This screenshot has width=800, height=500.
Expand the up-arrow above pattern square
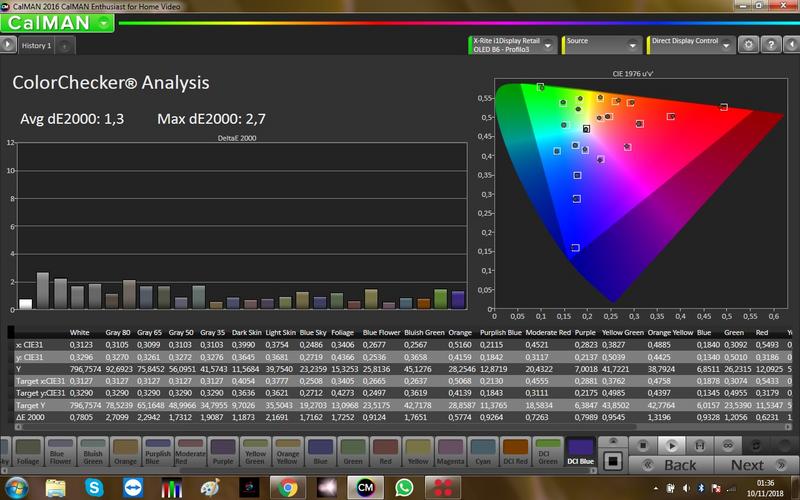click(x=613, y=442)
